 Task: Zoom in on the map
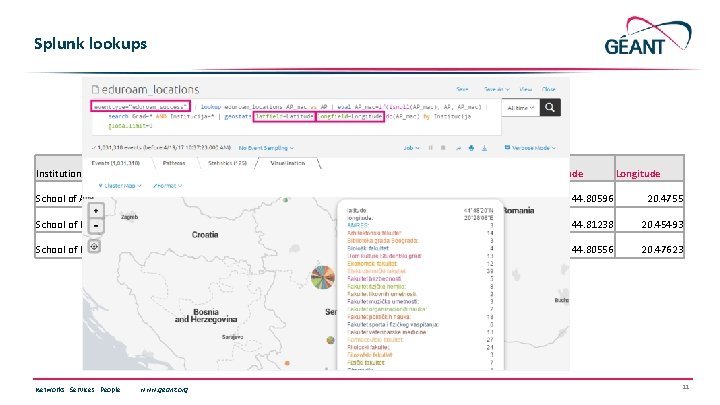(x=96, y=211)
